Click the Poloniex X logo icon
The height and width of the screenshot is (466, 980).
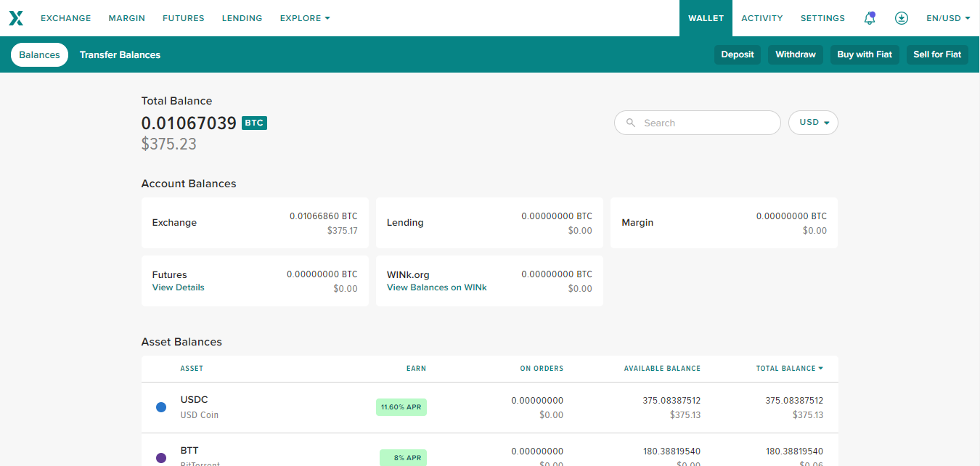tap(16, 18)
